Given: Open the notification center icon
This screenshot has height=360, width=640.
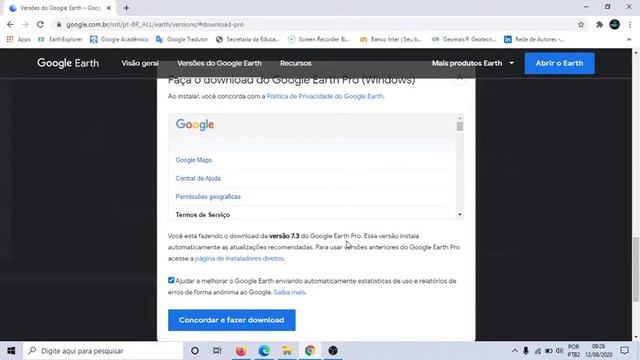Looking at the screenshot, I should [624, 351].
